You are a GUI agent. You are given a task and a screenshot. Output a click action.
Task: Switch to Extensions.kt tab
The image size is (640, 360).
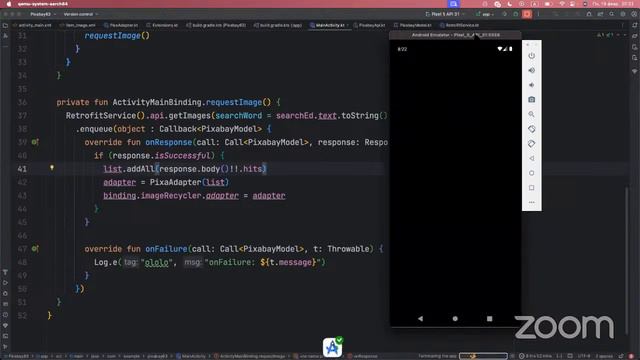[x=162, y=25]
